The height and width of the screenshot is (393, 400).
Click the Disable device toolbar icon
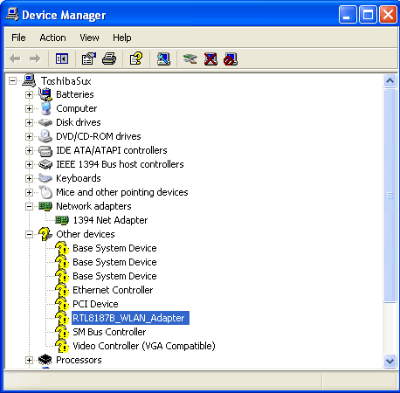point(231,59)
